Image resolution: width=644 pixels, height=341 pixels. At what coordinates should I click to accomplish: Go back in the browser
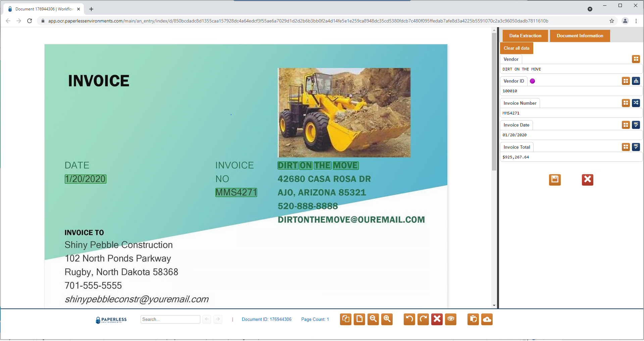pos(8,21)
